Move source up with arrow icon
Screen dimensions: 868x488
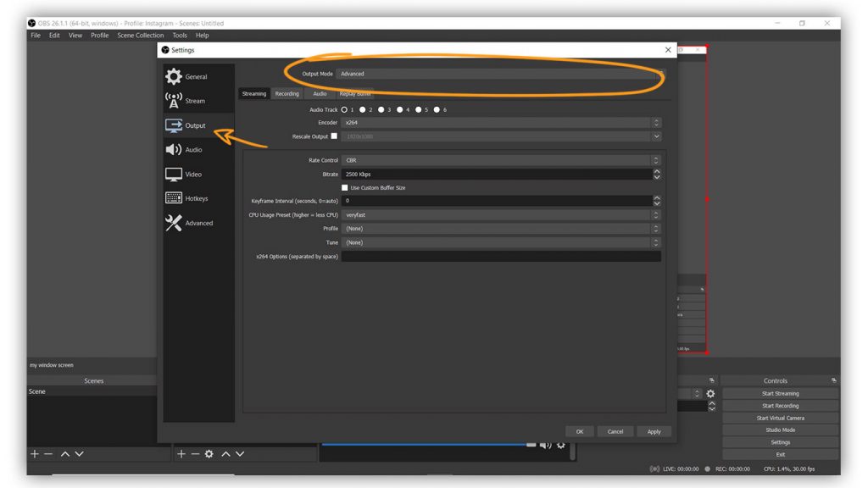click(x=225, y=454)
